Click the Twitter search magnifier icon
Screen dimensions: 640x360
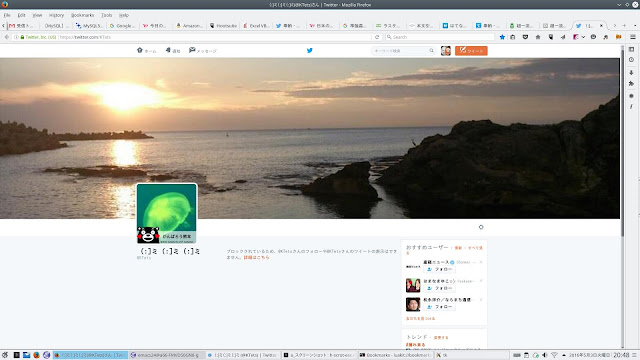[x=431, y=51]
